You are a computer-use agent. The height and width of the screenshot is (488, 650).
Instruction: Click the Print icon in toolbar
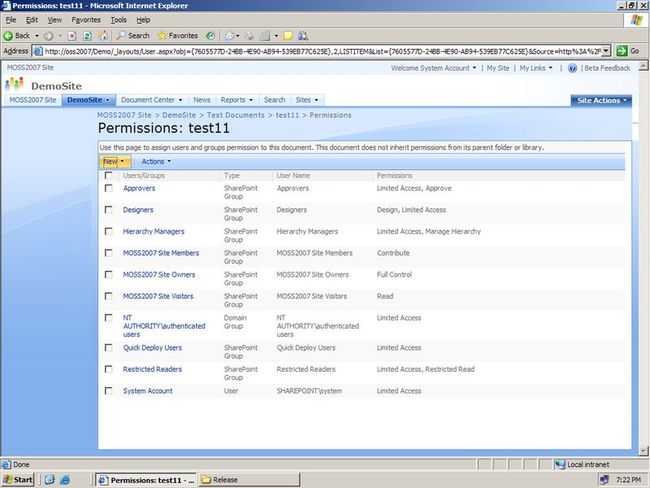[249, 36]
